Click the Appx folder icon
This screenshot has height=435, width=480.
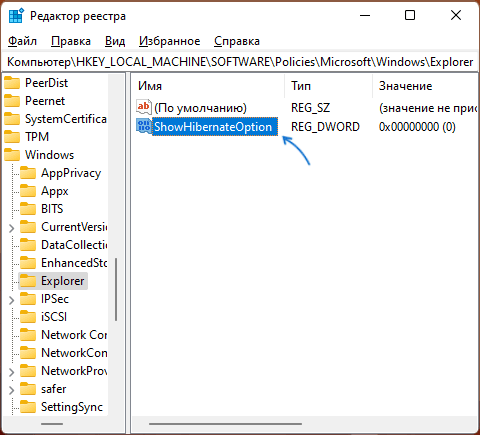pos(28,191)
